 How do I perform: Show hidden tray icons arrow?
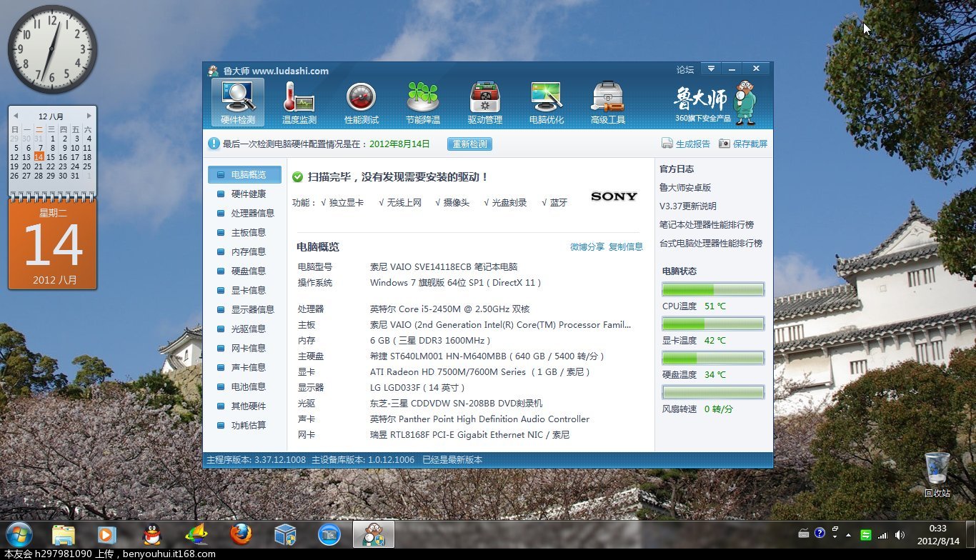click(x=849, y=534)
